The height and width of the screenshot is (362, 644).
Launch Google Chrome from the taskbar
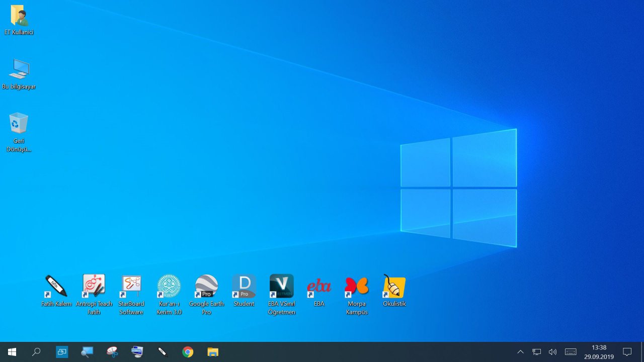[188, 352]
